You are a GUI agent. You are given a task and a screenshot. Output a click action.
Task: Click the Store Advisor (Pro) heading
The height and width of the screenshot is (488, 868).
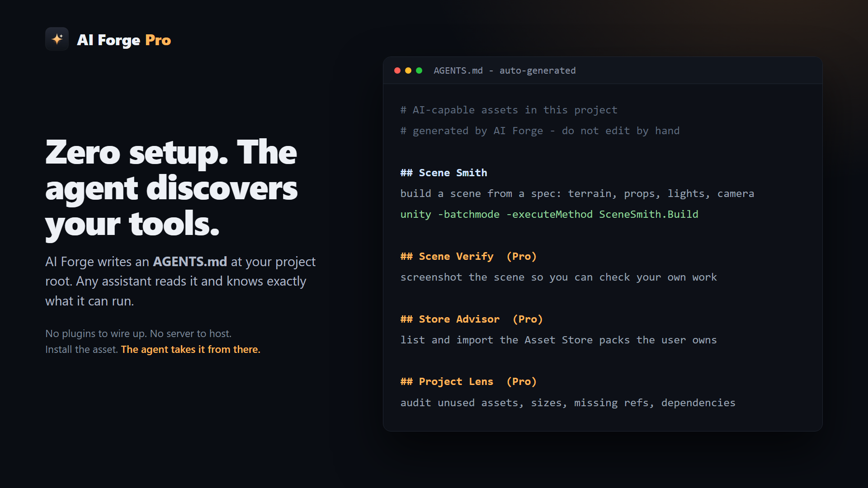tap(472, 319)
